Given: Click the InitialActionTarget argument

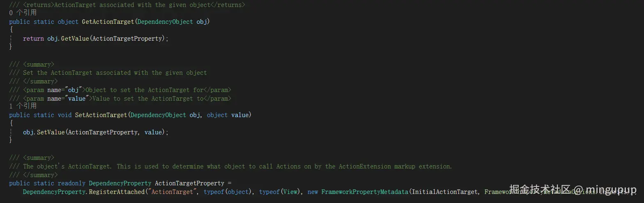Looking at the screenshot, I should click(x=445, y=192).
